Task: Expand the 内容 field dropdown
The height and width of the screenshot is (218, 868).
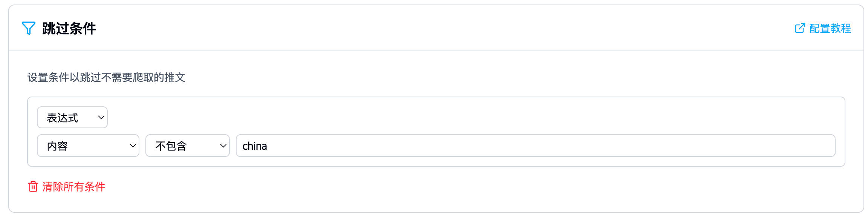Action: [88, 146]
